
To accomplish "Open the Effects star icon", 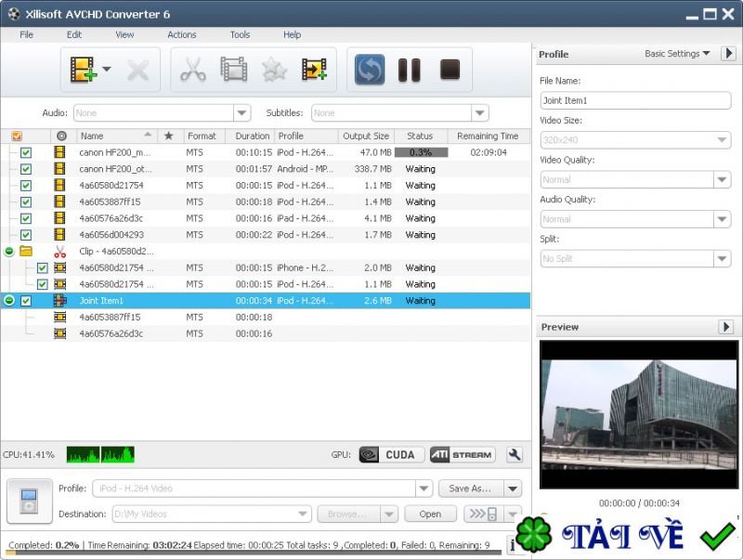I will 274,70.
